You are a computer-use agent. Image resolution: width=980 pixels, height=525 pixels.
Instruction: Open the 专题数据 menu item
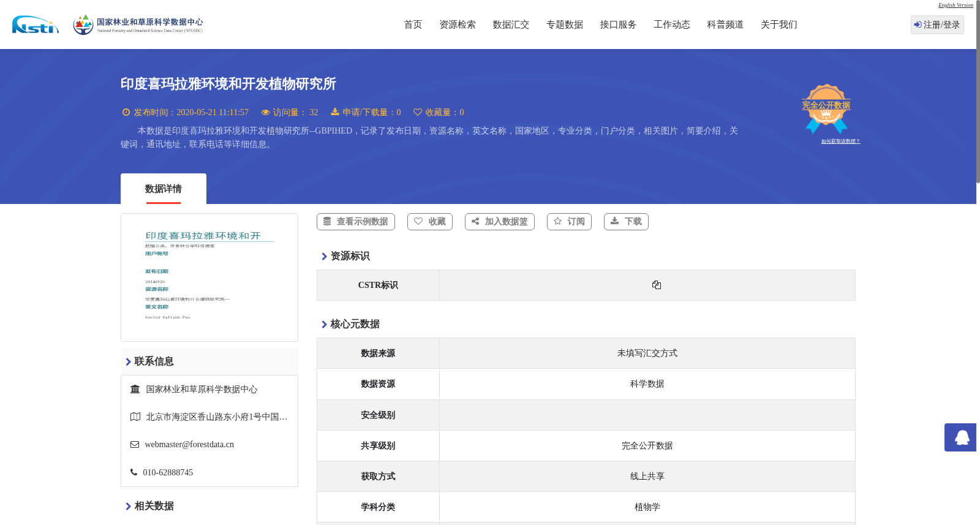click(x=565, y=25)
